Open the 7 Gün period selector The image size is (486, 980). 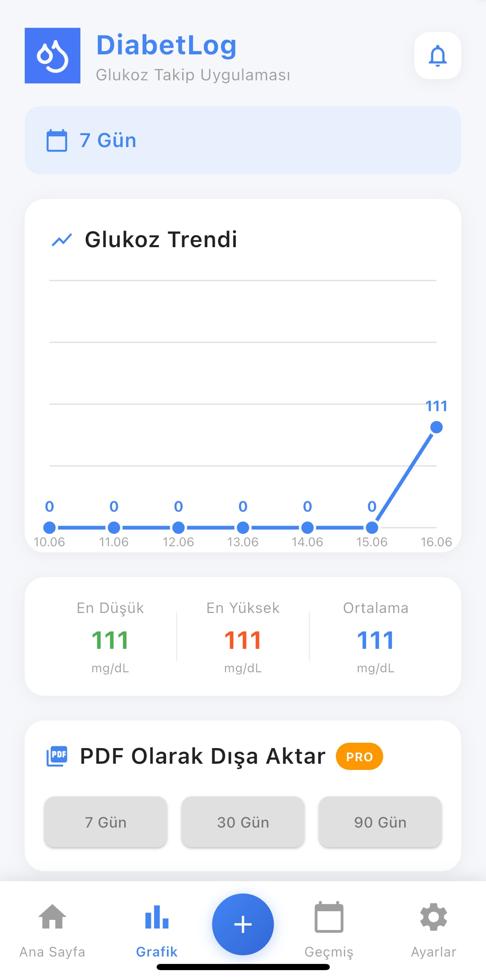pos(243,140)
